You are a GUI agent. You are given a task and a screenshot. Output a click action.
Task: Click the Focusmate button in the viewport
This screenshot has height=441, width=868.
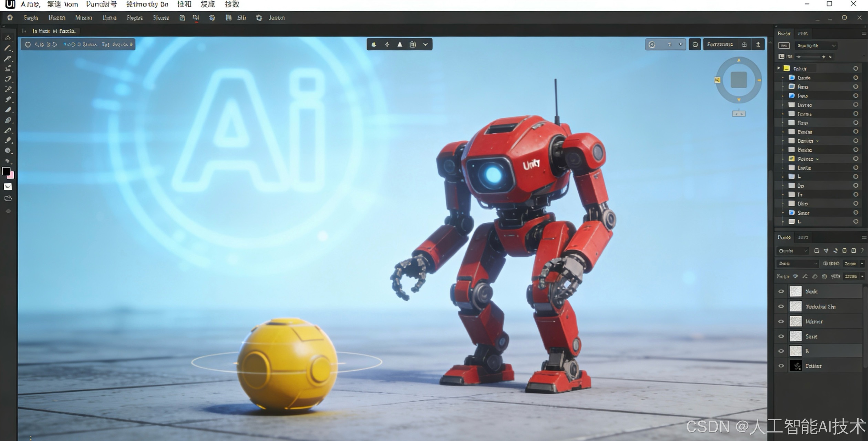tap(720, 44)
